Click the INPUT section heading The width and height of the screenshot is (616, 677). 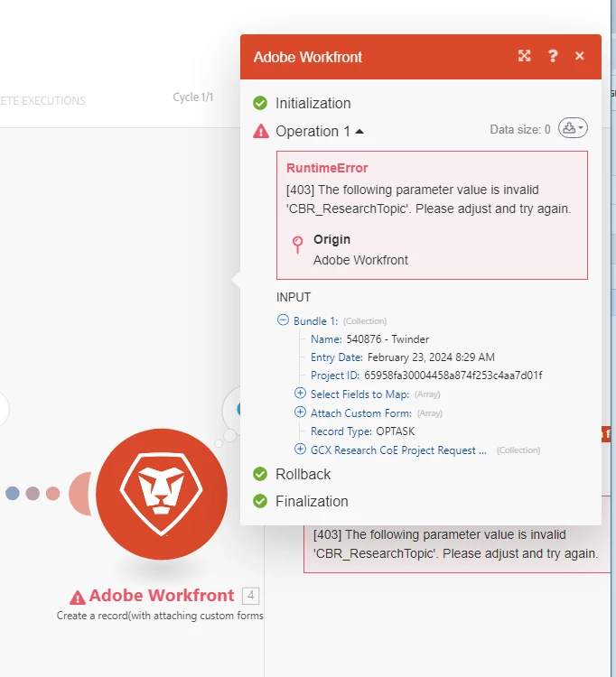(294, 297)
